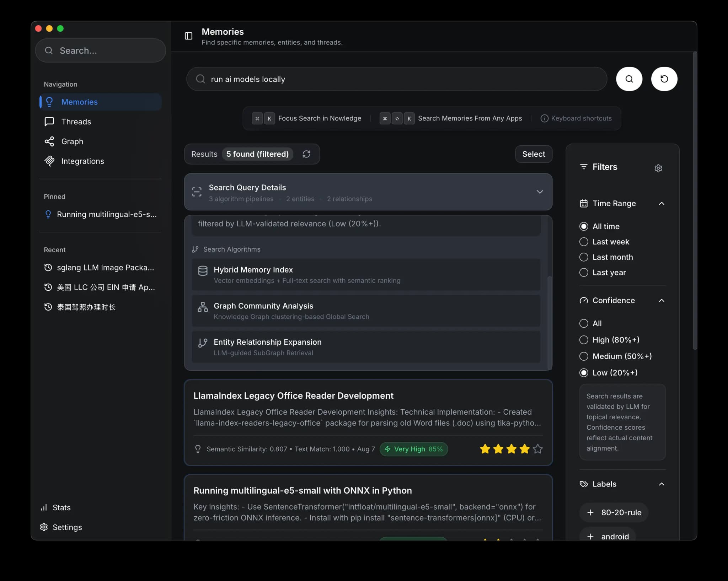Click the fifth star on LlamaIndex result
728x581 pixels.
tap(537, 449)
